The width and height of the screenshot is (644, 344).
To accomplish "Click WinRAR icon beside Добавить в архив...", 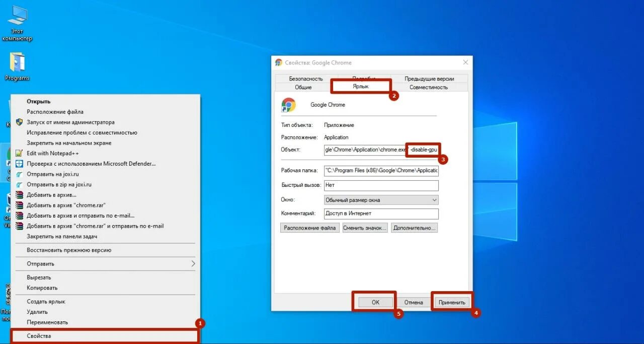I will point(19,195).
